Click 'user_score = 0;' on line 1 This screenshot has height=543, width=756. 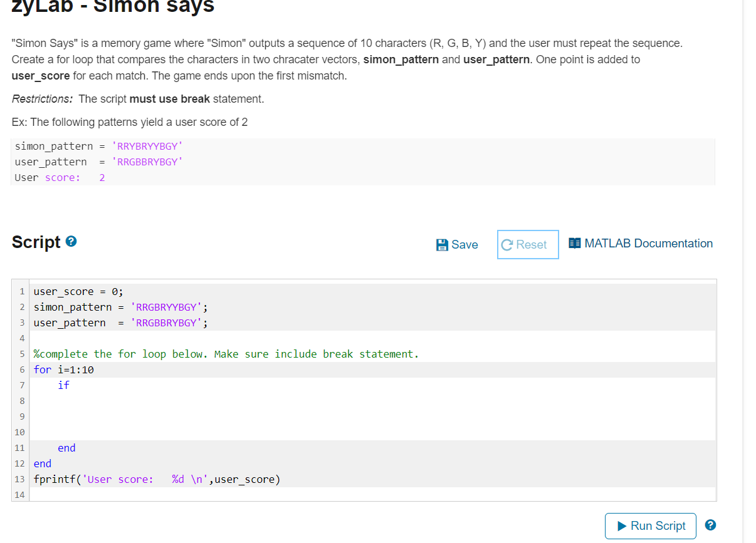click(78, 291)
